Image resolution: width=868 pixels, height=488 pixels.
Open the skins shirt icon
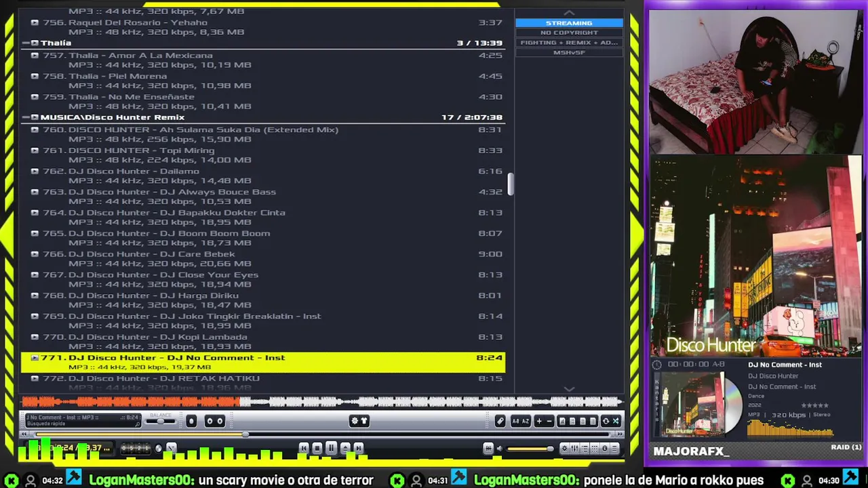point(364,421)
